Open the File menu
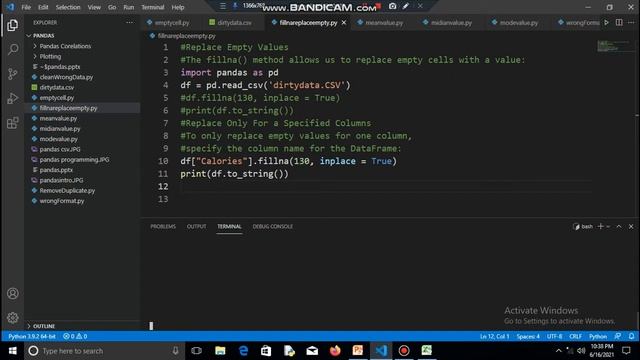The image size is (640, 360). point(26,7)
